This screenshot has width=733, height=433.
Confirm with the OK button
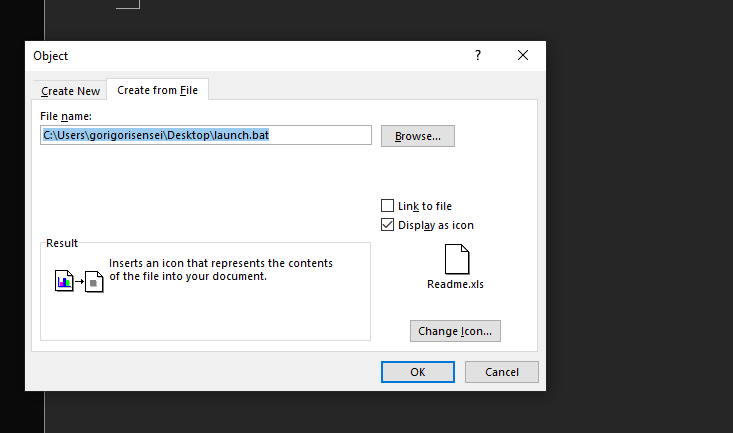point(417,372)
